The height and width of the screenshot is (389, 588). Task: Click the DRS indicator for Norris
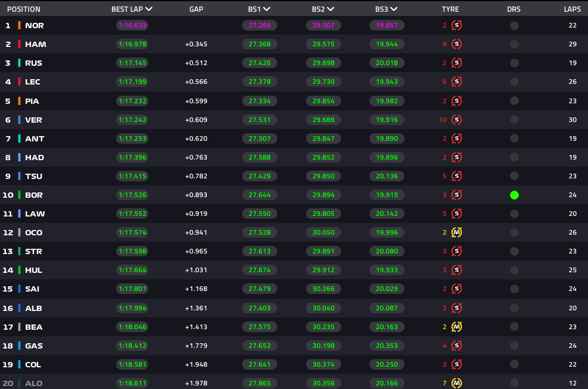click(514, 25)
